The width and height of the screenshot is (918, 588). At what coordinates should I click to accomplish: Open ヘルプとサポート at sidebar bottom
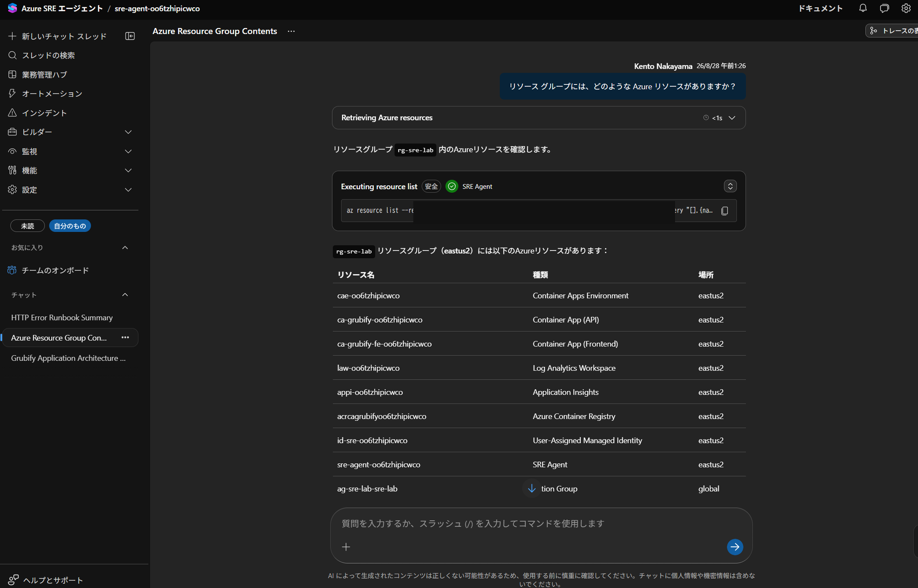(46, 580)
